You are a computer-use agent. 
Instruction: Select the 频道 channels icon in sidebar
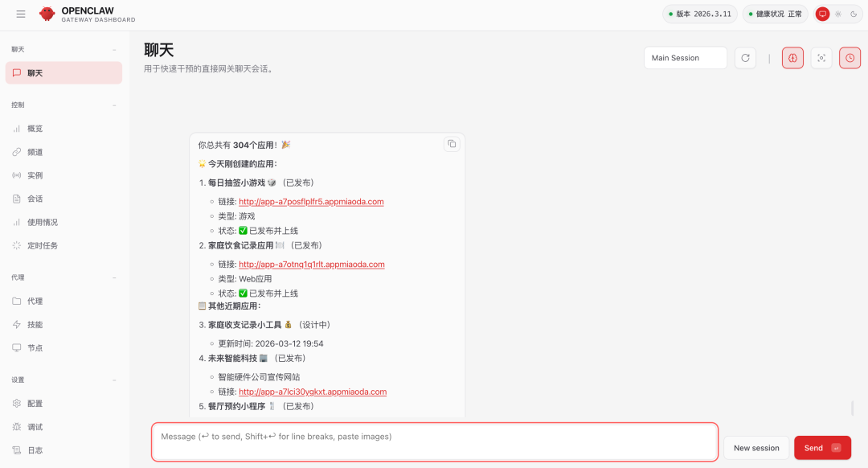coord(18,151)
